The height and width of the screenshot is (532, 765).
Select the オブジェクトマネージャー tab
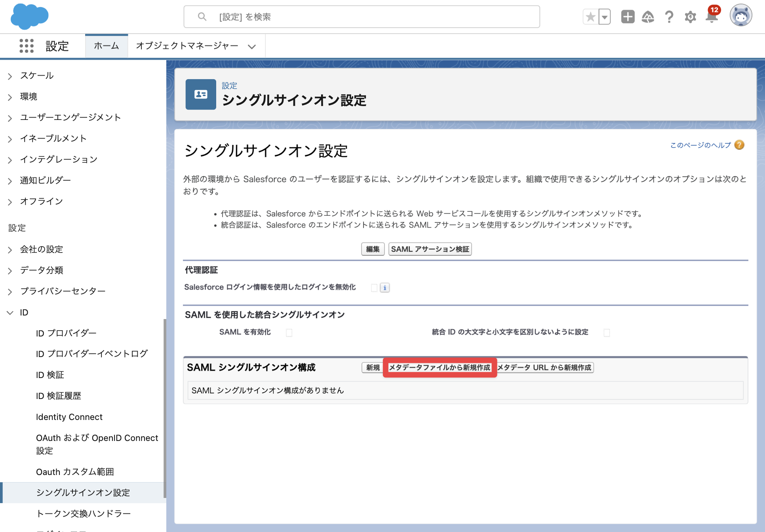(187, 46)
